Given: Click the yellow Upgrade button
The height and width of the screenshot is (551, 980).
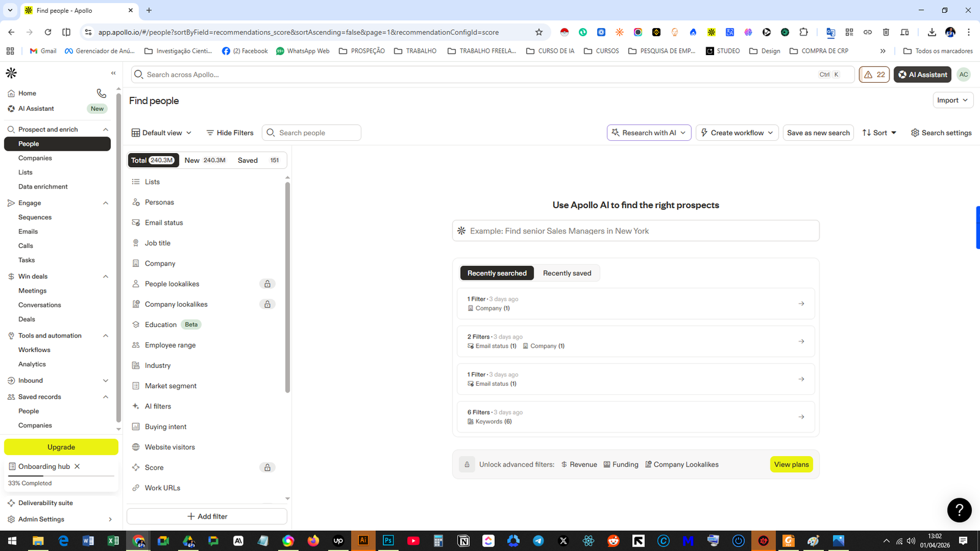Looking at the screenshot, I should 61,447.
